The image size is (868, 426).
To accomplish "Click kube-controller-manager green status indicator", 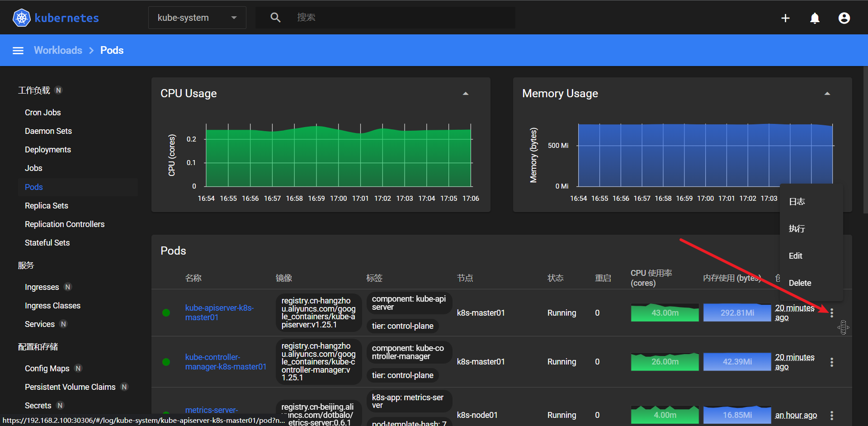I will (x=166, y=362).
